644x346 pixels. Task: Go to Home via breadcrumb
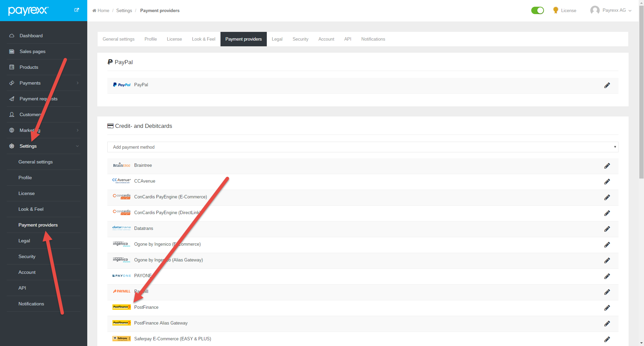103,10
